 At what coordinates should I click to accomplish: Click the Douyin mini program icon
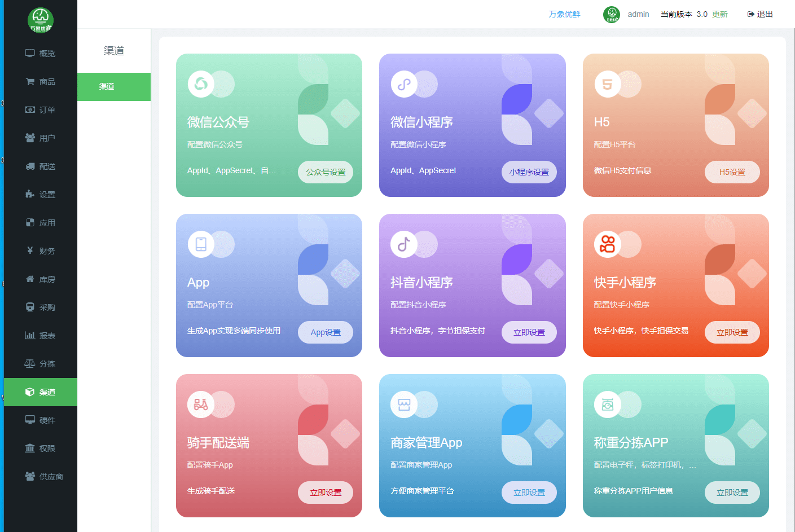[x=404, y=244]
